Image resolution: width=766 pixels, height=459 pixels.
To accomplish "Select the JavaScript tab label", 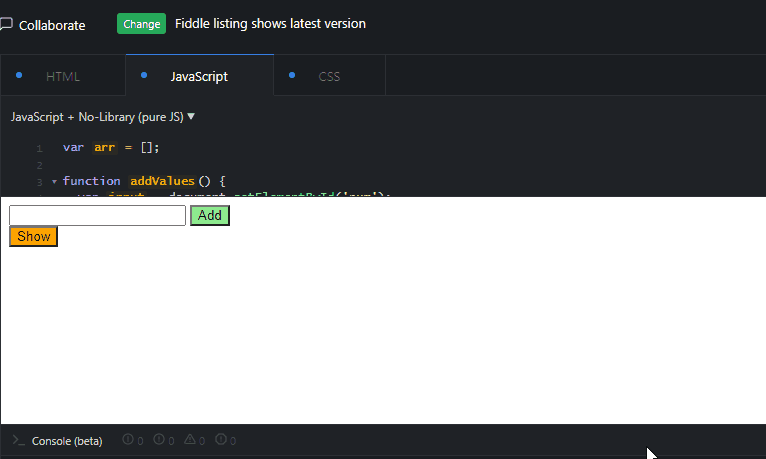I will pyautogui.click(x=199, y=77).
